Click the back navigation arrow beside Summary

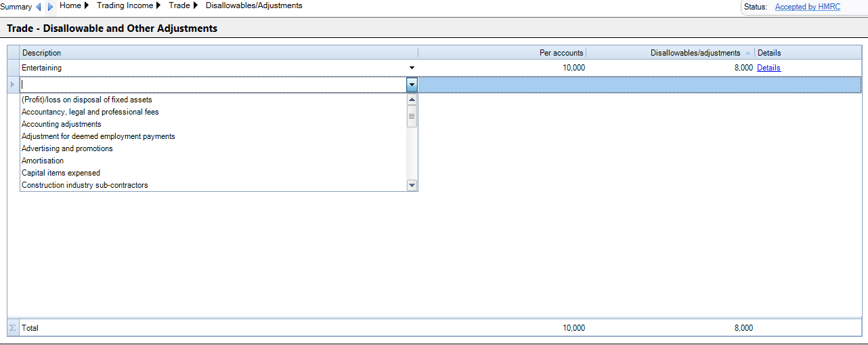(39, 7)
